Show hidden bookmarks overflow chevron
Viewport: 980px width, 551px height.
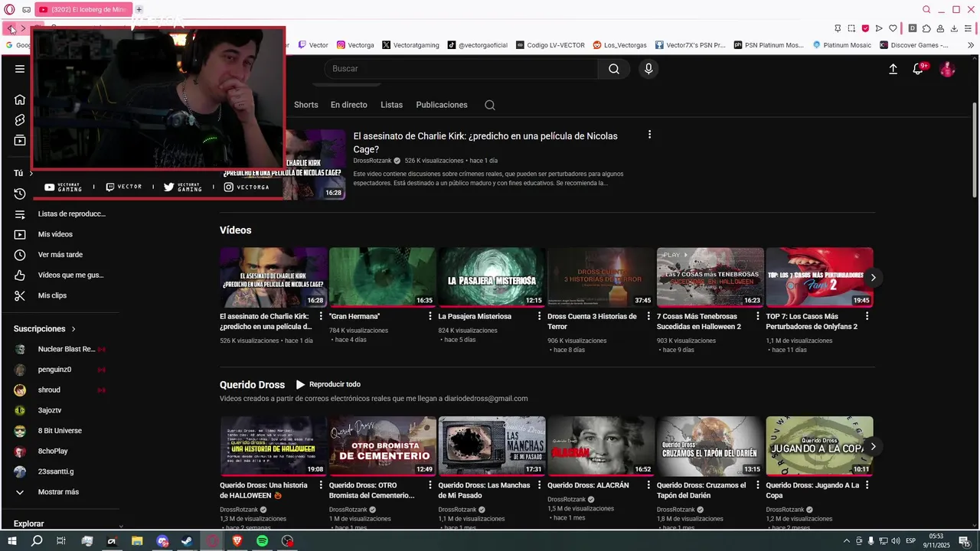pyautogui.click(x=971, y=45)
